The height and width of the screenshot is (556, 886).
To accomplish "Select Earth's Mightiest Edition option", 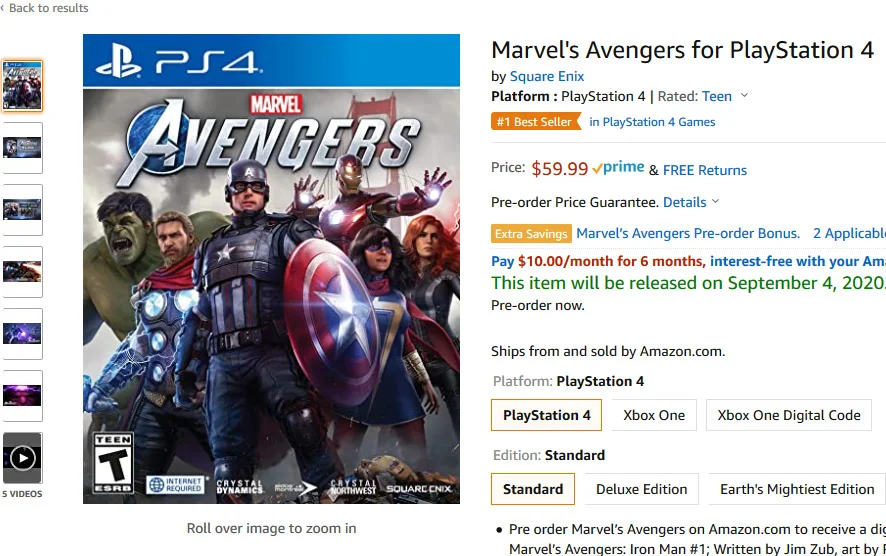I will pyautogui.click(x=797, y=489).
